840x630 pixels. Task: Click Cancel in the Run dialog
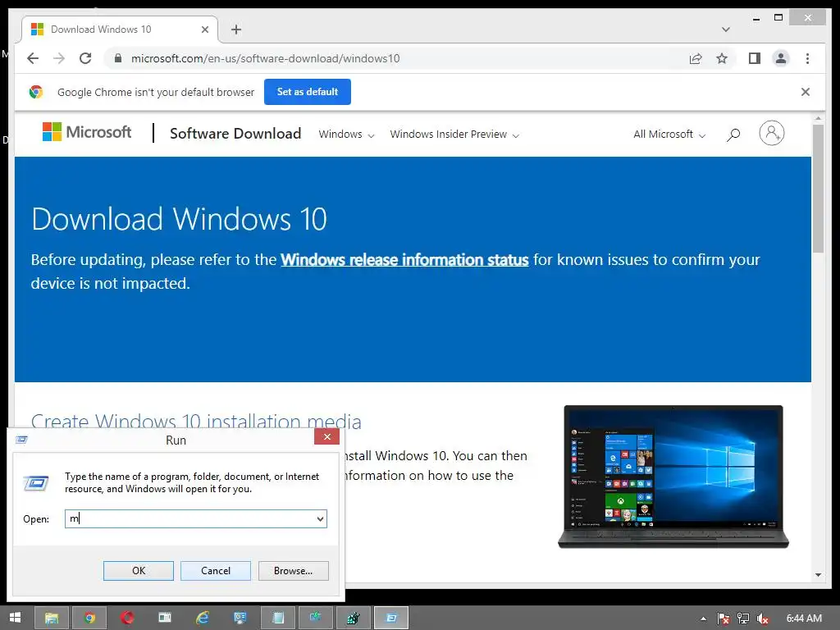point(216,571)
